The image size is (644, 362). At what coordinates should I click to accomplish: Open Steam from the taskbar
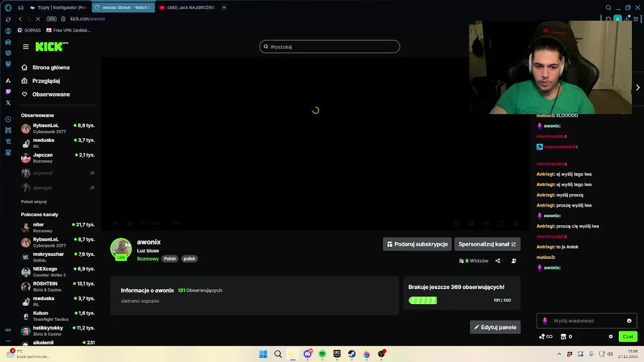[x=352, y=354]
